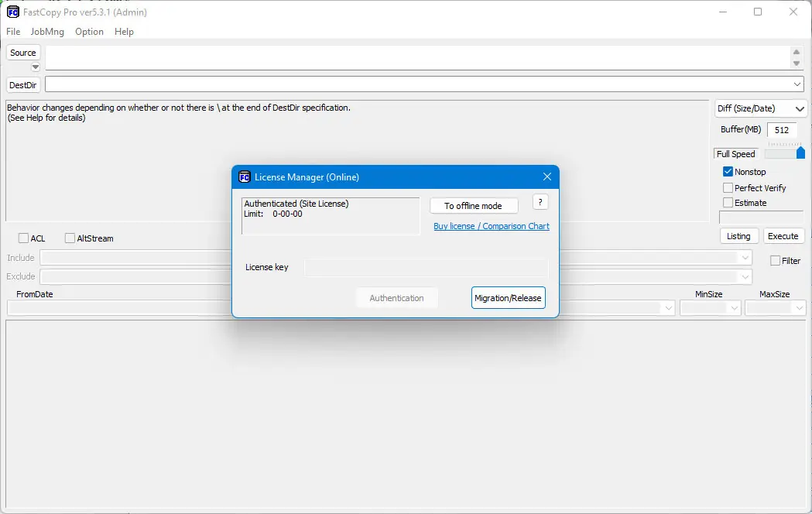Click the Listing button

738,236
